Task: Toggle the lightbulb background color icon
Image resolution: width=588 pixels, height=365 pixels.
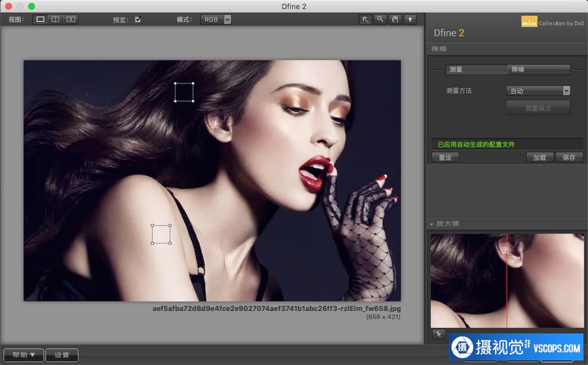Action: (x=410, y=19)
